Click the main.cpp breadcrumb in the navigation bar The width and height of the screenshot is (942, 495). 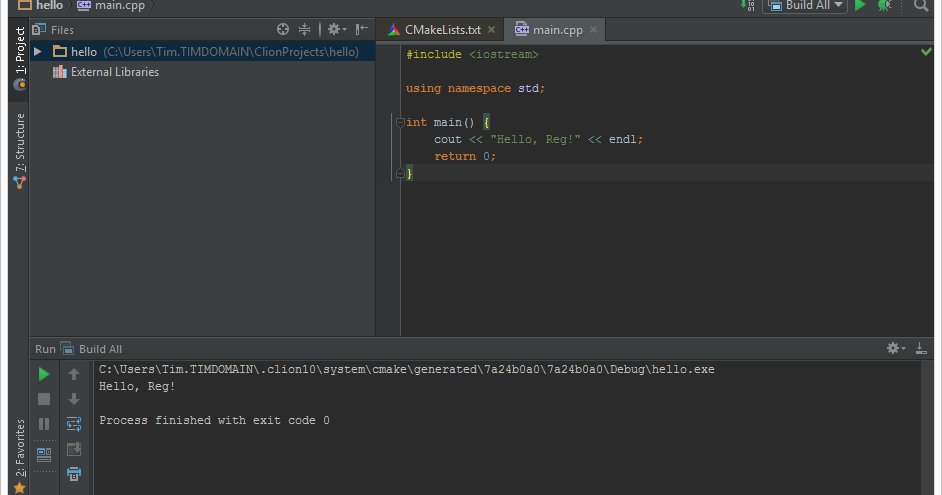click(112, 5)
